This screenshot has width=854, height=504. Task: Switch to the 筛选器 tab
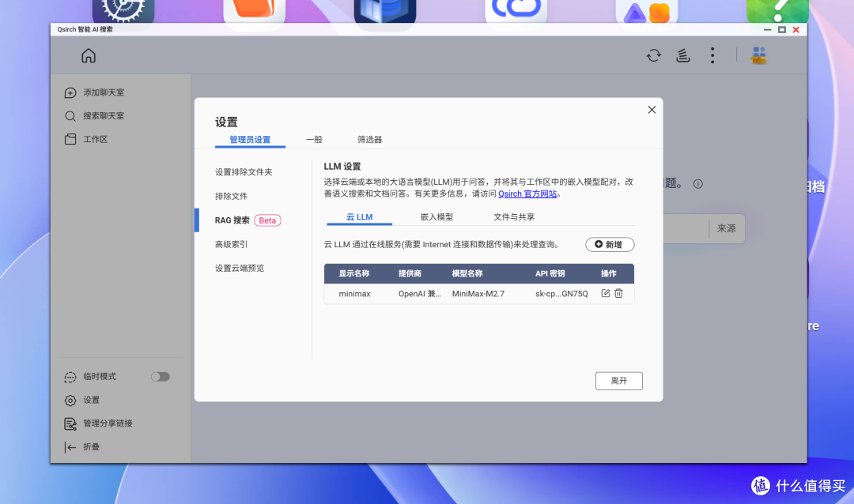pos(370,140)
